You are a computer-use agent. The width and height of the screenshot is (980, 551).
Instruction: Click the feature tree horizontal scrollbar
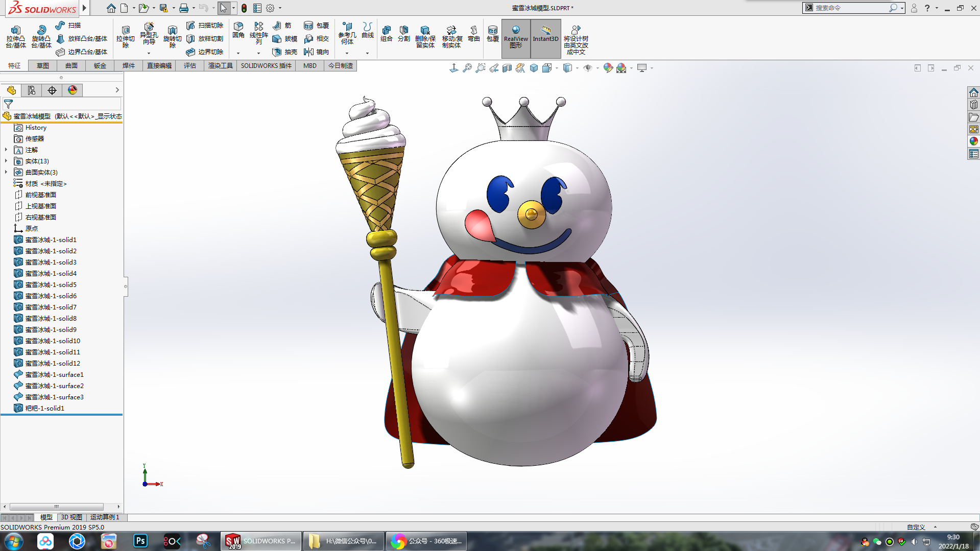click(x=56, y=507)
